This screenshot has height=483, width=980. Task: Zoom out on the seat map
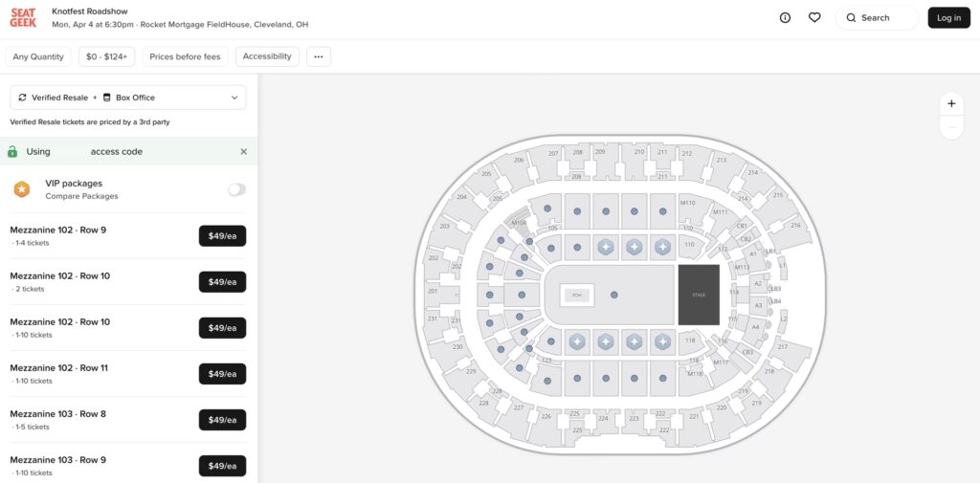tap(951, 127)
